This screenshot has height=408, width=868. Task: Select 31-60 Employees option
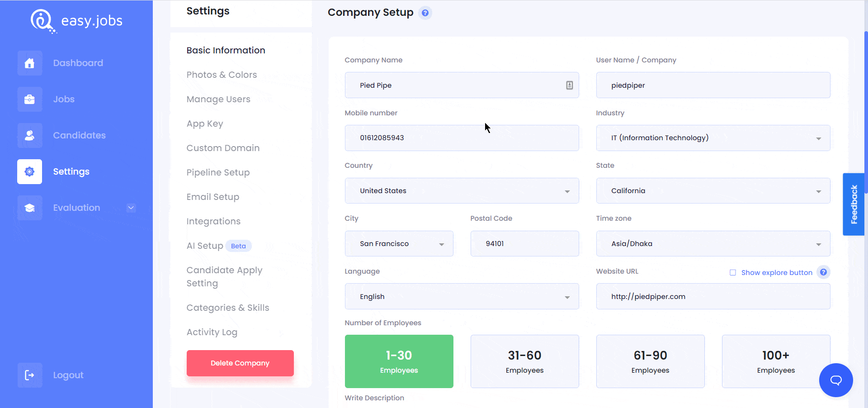point(524,361)
